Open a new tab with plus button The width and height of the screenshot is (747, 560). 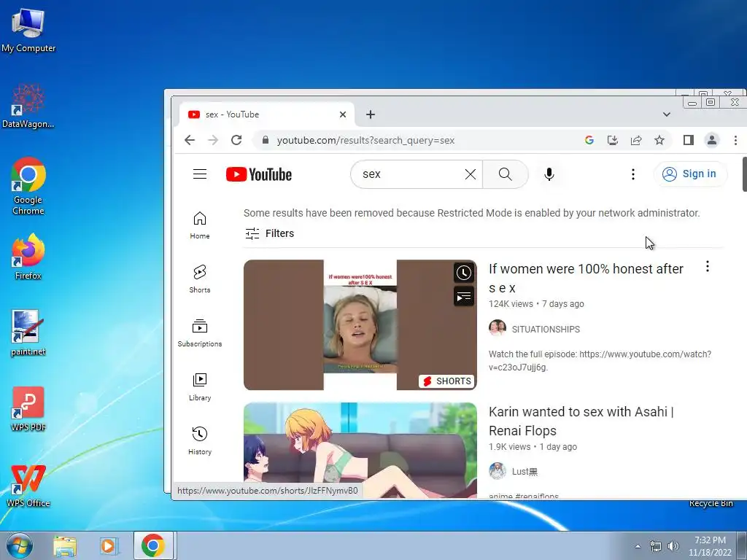(x=371, y=114)
